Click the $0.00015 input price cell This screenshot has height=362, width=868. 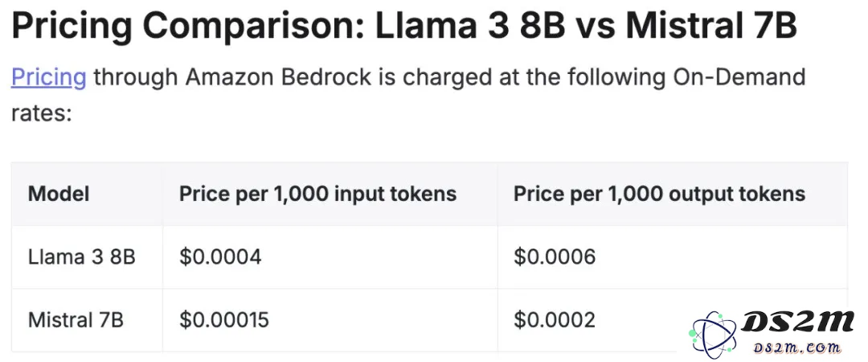coord(224,320)
